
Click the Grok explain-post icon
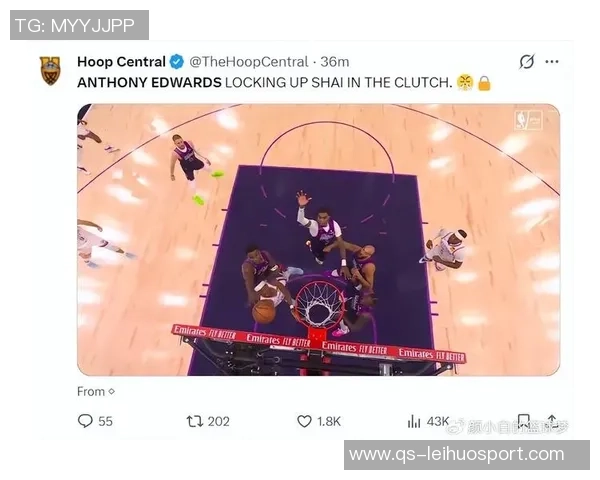point(527,61)
